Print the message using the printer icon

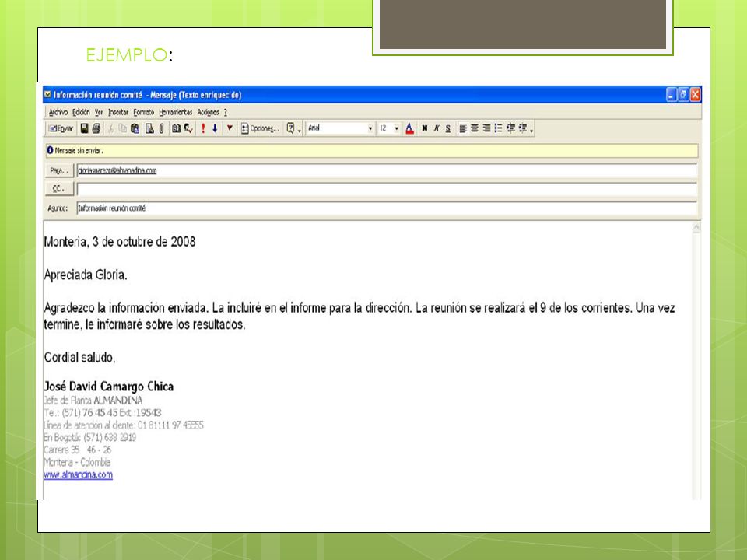[96, 128]
